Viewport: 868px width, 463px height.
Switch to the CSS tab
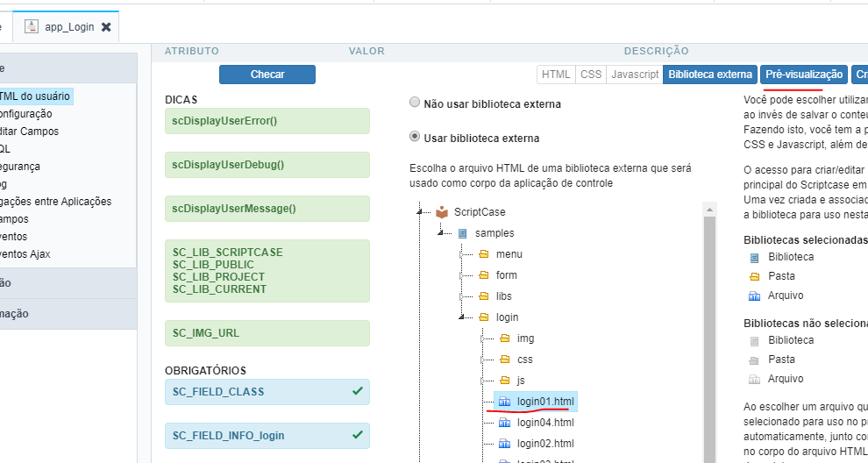tap(591, 75)
